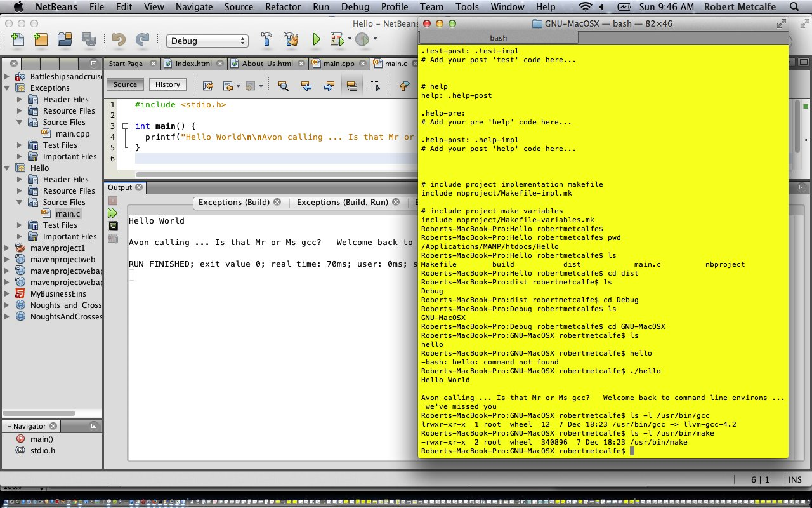Image resolution: width=812 pixels, height=508 pixels.
Task: Build the project with the hammer icon
Action: 266,40
